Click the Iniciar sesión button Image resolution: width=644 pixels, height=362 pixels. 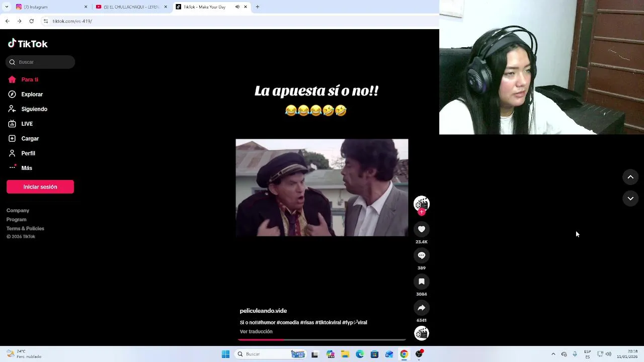pos(40,187)
